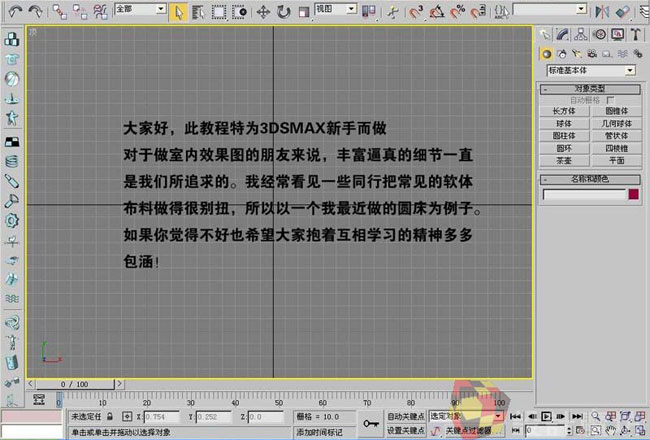The height and width of the screenshot is (440, 650).
Task: Click the Zoom magnifier viewport control
Action: pyautogui.click(x=596, y=416)
